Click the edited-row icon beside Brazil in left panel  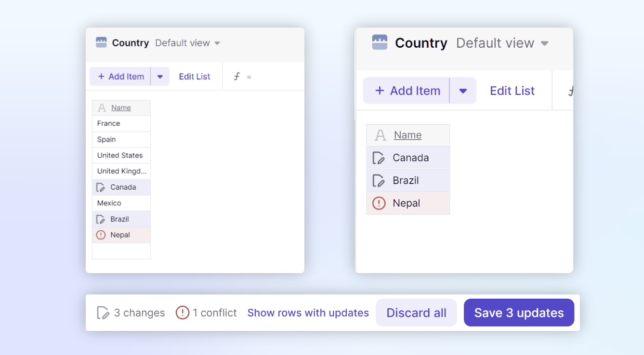101,219
